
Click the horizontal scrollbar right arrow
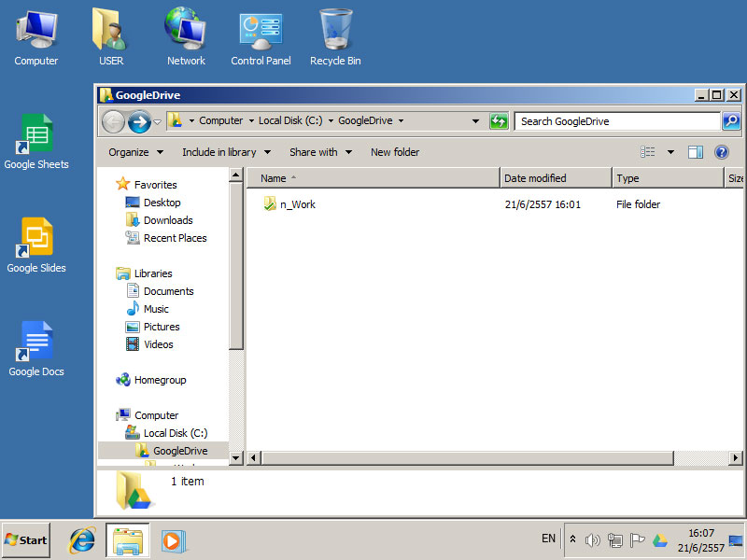click(736, 458)
